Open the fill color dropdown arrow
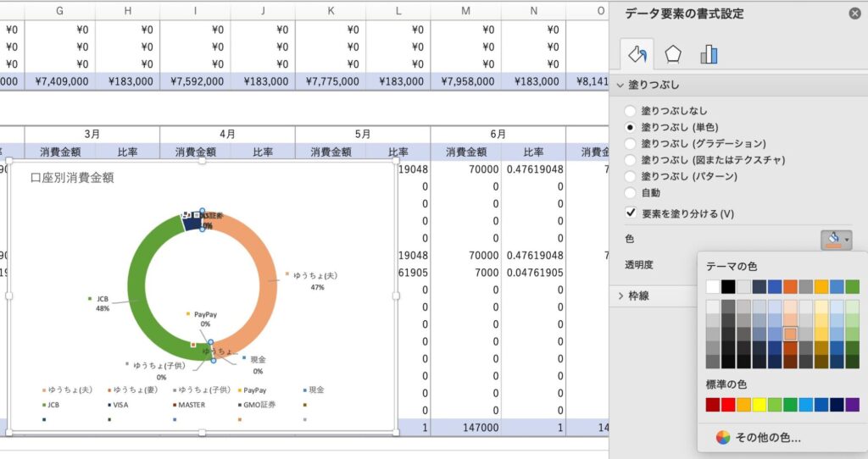868x459 pixels. 847,241
